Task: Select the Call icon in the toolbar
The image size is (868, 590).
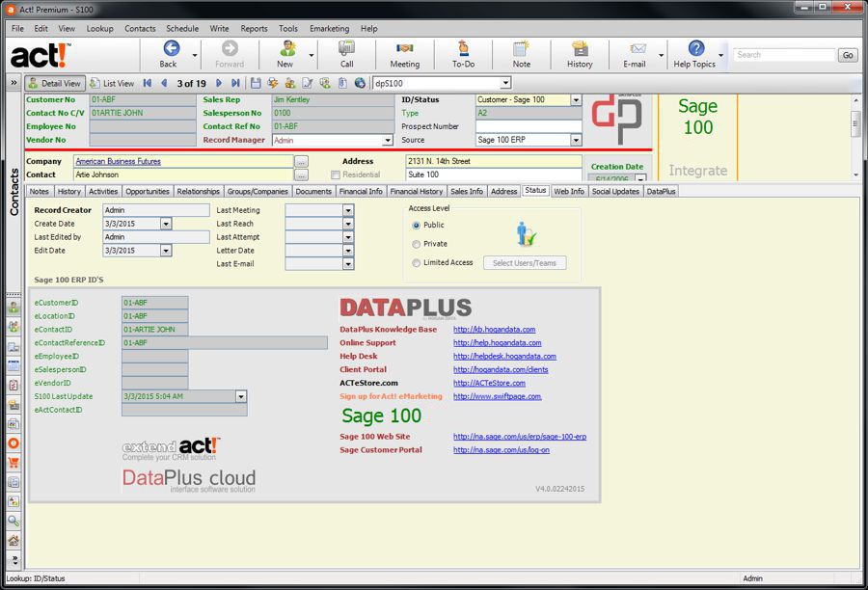Action: (347, 54)
